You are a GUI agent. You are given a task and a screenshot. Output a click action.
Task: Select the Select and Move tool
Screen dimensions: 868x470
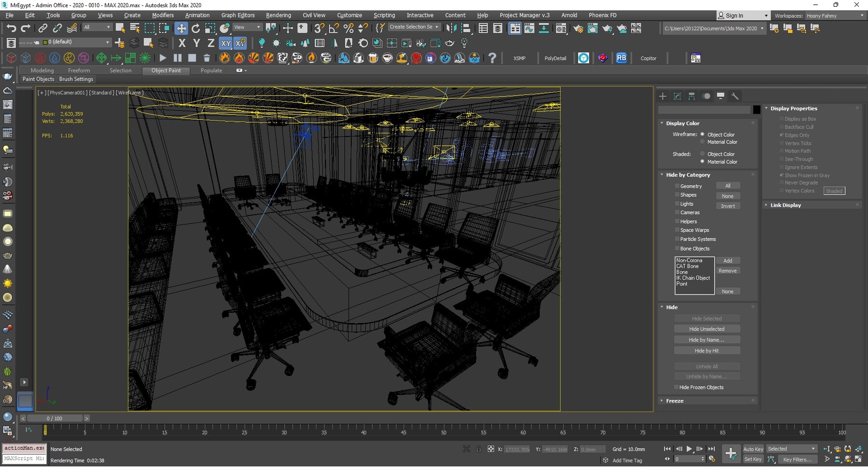(x=181, y=27)
